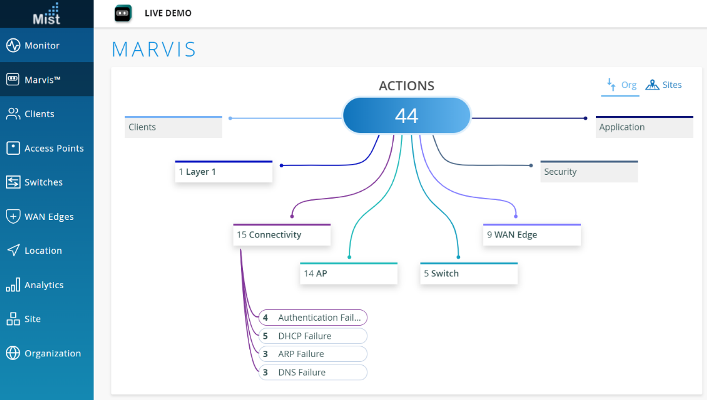Open the Organization globe icon
The height and width of the screenshot is (400, 707).
[x=13, y=353]
